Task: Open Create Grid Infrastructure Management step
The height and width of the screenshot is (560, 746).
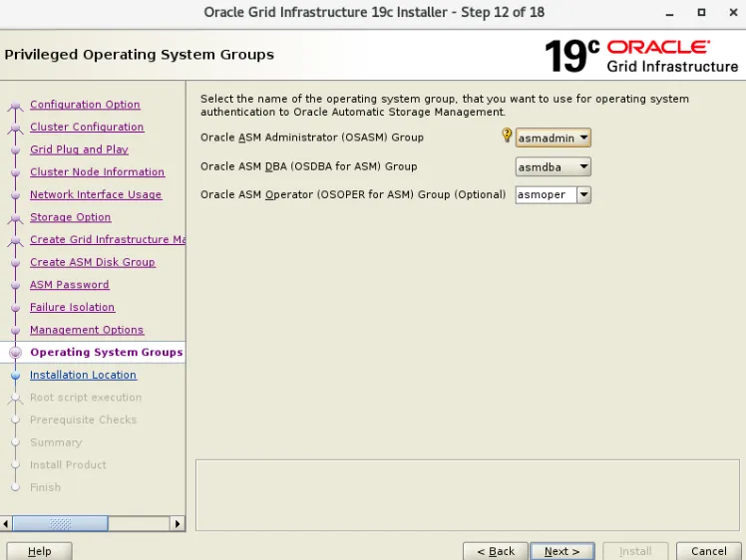Action: [x=108, y=239]
